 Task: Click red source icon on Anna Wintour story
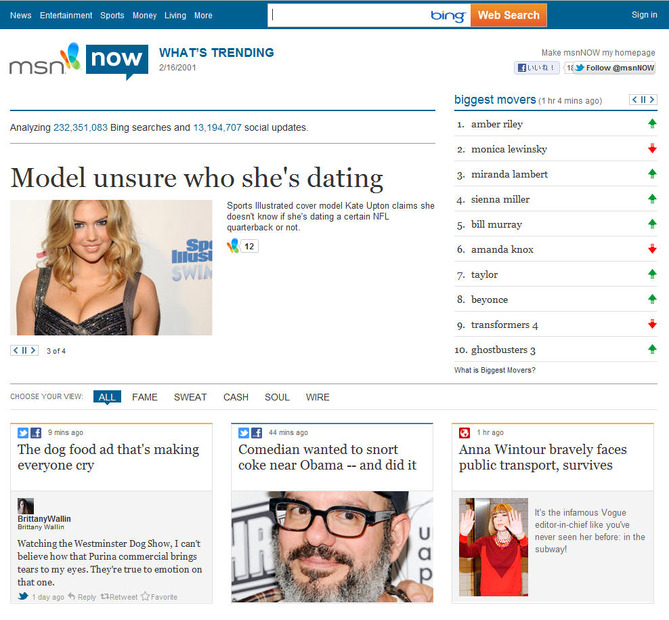pos(464,433)
